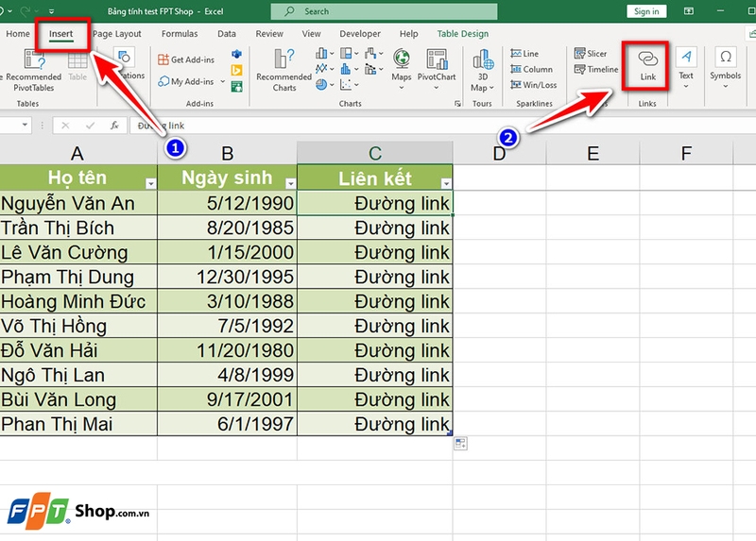Switch to the Developer tab
The width and height of the screenshot is (756, 541).
point(360,34)
